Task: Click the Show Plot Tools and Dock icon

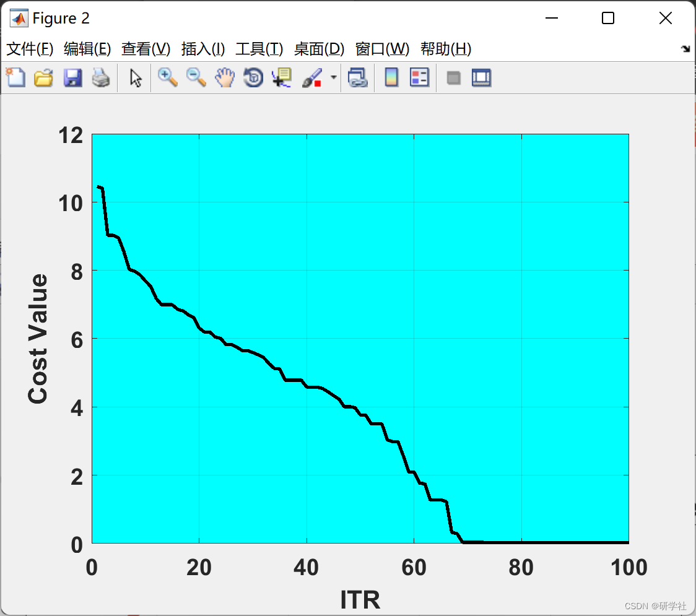Action: click(x=481, y=77)
